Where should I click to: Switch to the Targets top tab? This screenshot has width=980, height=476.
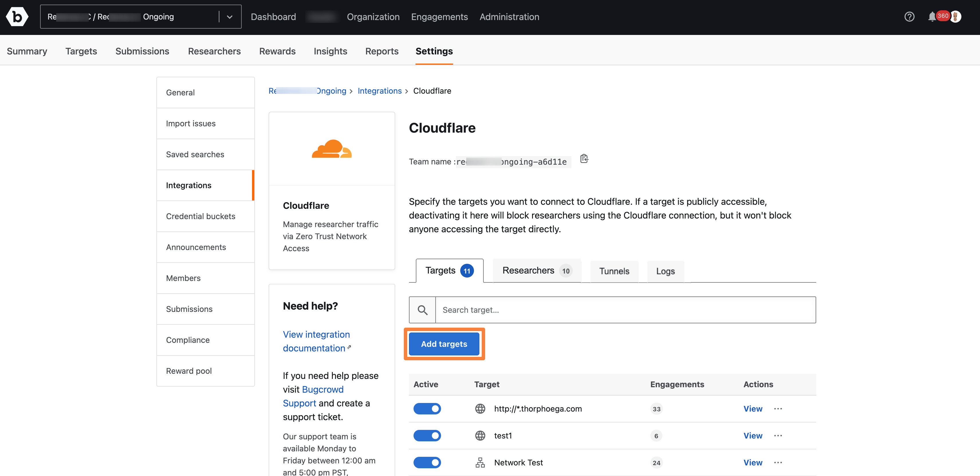pyautogui.click(x=81, y=51)
